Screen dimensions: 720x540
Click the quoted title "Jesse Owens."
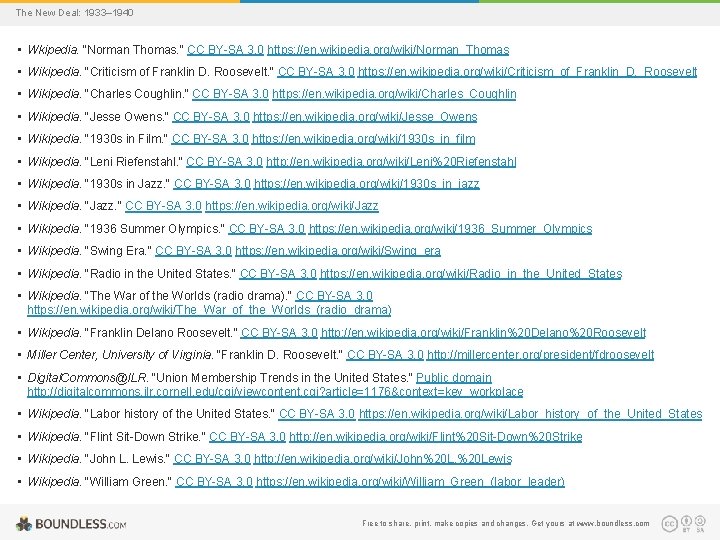click(127, 117)
